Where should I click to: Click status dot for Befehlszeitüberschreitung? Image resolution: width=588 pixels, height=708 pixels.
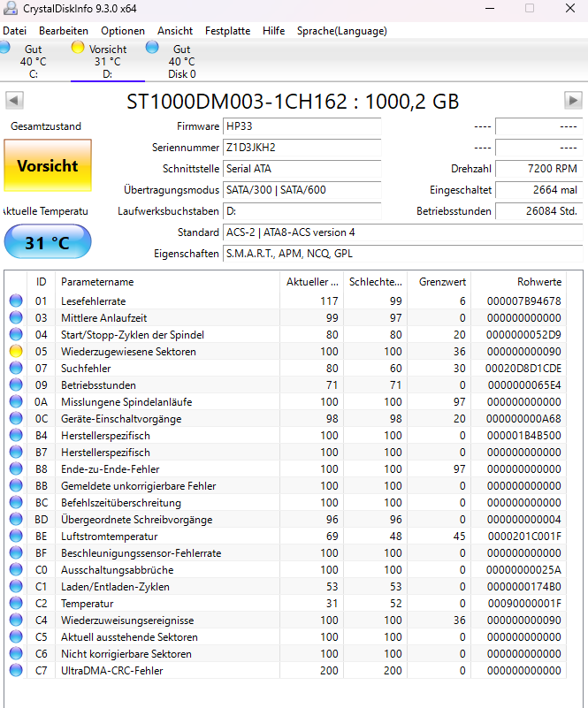(16, 502)
